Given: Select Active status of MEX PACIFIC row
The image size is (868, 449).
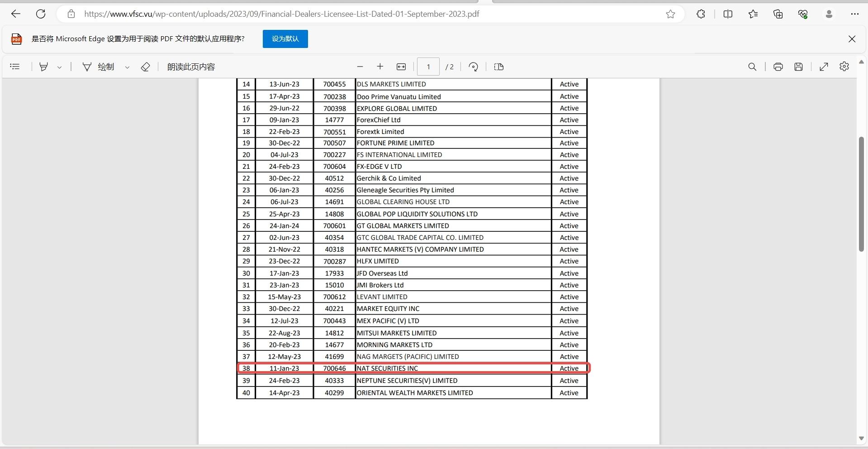Looking at the screenshot, I should tap(569, 321).
